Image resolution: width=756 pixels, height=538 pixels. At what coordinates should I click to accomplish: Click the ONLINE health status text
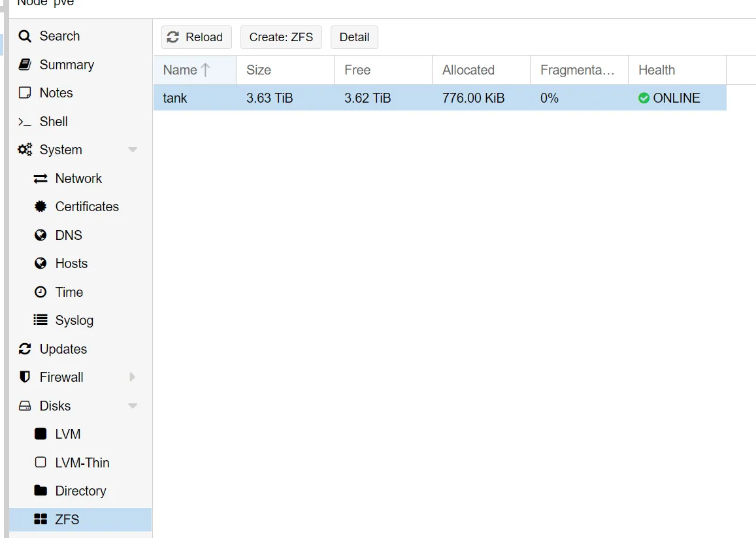676,98
